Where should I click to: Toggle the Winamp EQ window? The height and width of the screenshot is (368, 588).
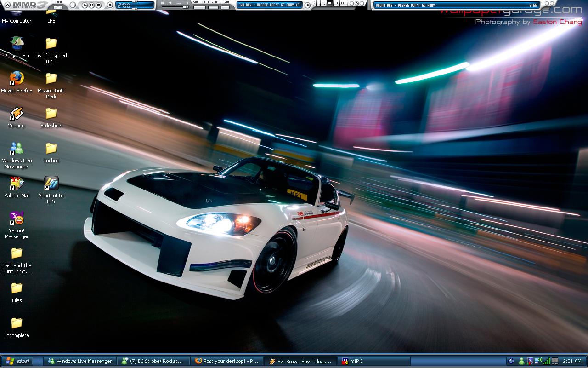(x=323, y=4)
